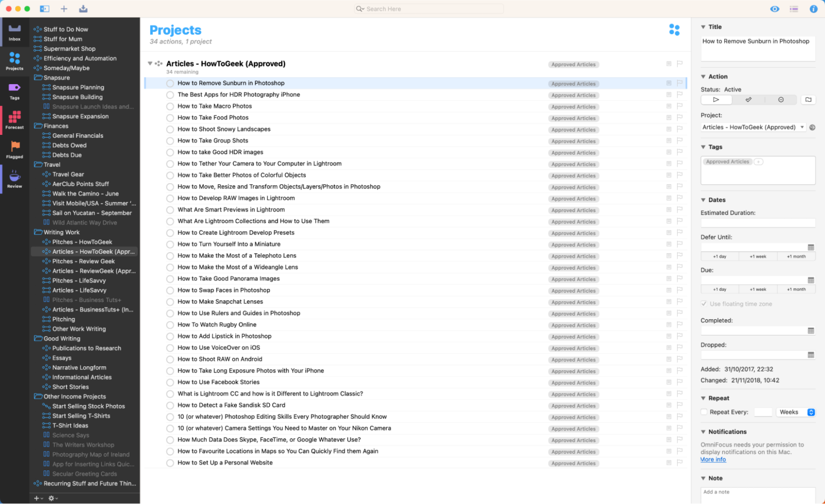The height and width of the screenshot is (504, 825).
Task: Complete How to Use Facebook Stories
Action: (x=170, y=382)
